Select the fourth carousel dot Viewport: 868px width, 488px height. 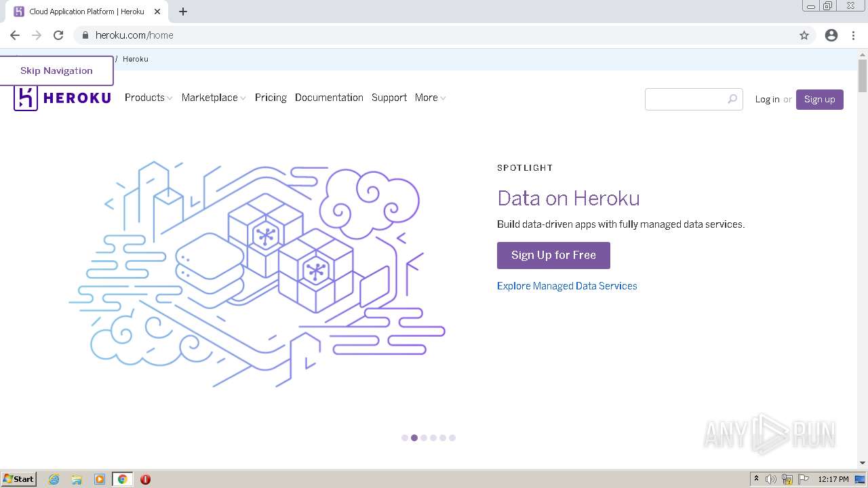[433, 438]
